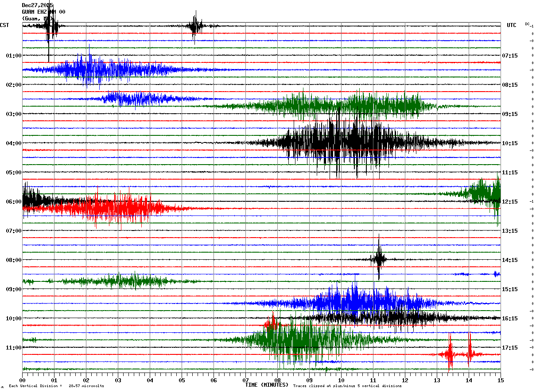Click the 06 minute tick label
This screenshot has width=536, height=392.
(x=214, y=380)
